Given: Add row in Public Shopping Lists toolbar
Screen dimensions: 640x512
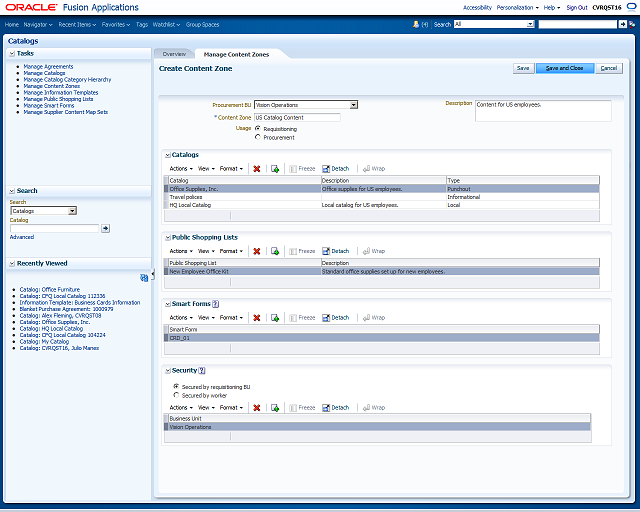Looking at the screenshot, I should 275,251.
